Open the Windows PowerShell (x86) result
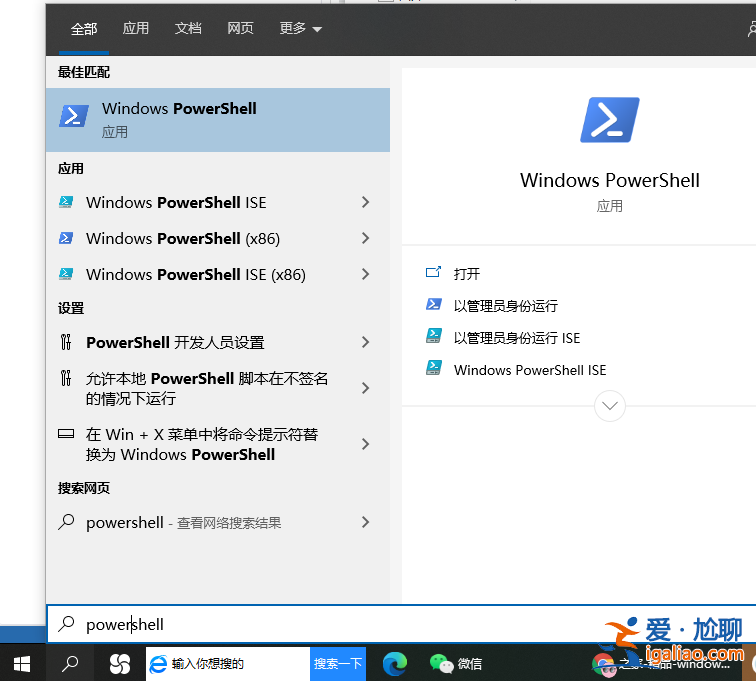Image resolution: width=756 pixels, height=681 pixels. (218, 238)
